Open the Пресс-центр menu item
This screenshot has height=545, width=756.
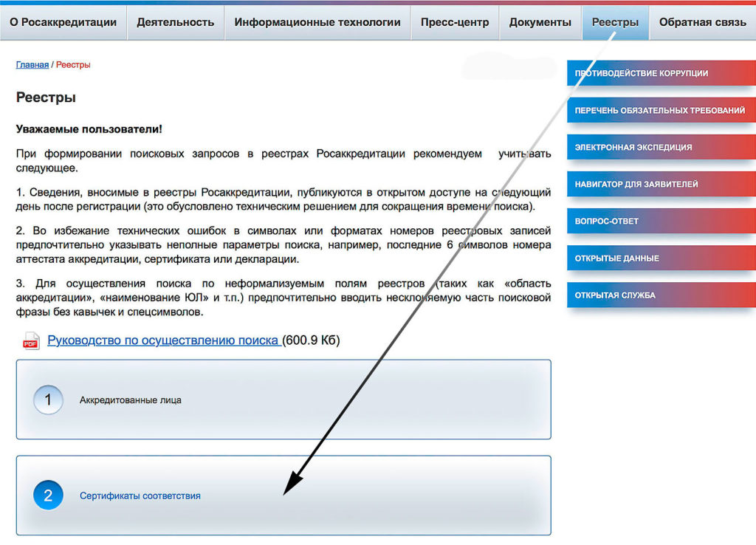click(455, 22)
